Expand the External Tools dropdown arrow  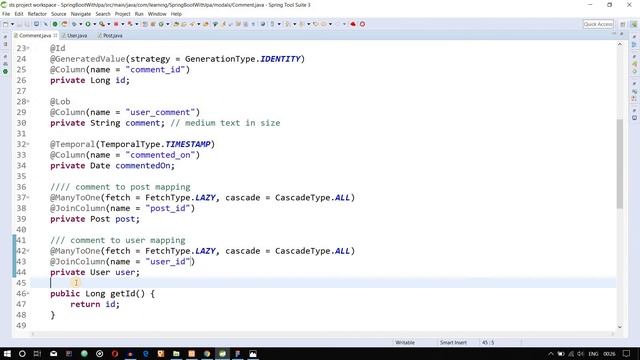point(109,24)
